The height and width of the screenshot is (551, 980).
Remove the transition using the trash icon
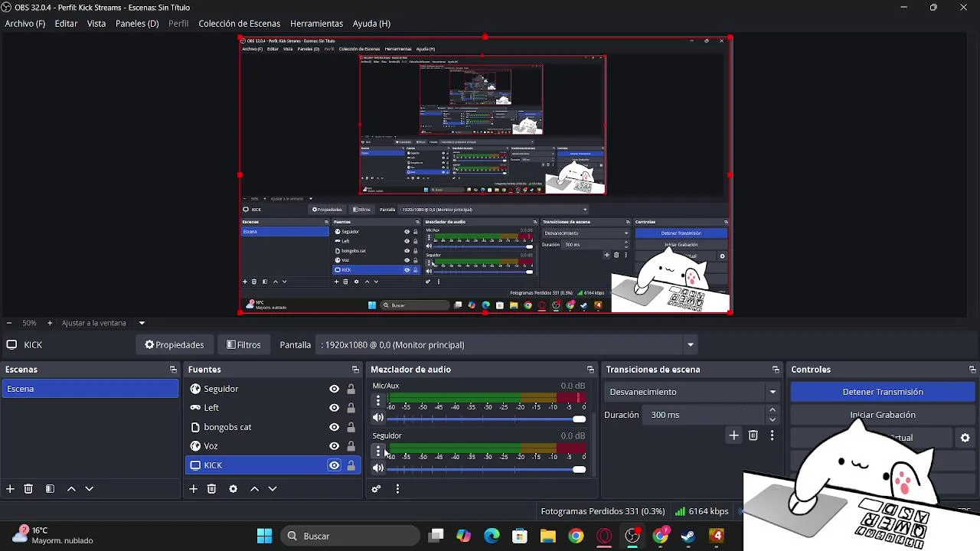(x=753, y=435)
